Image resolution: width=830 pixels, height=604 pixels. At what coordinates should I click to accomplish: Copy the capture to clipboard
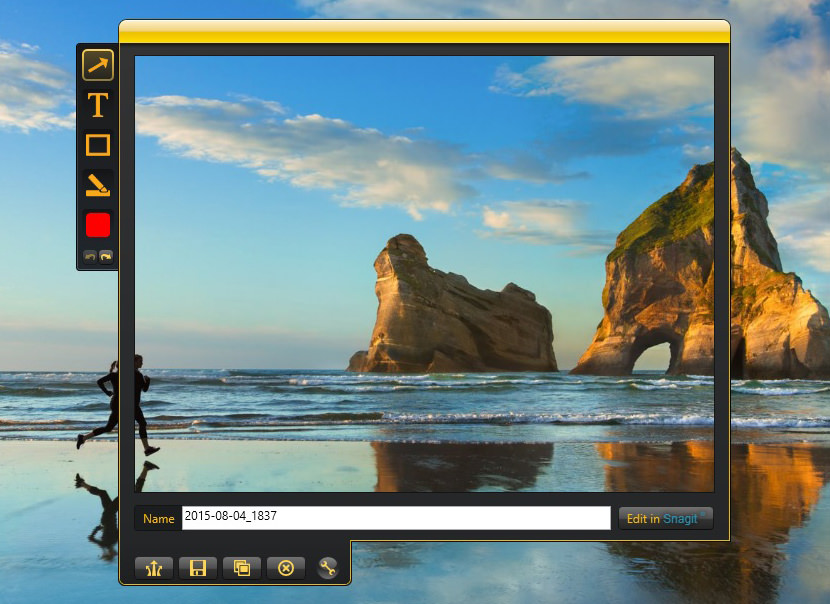click(x=242, y=568)
